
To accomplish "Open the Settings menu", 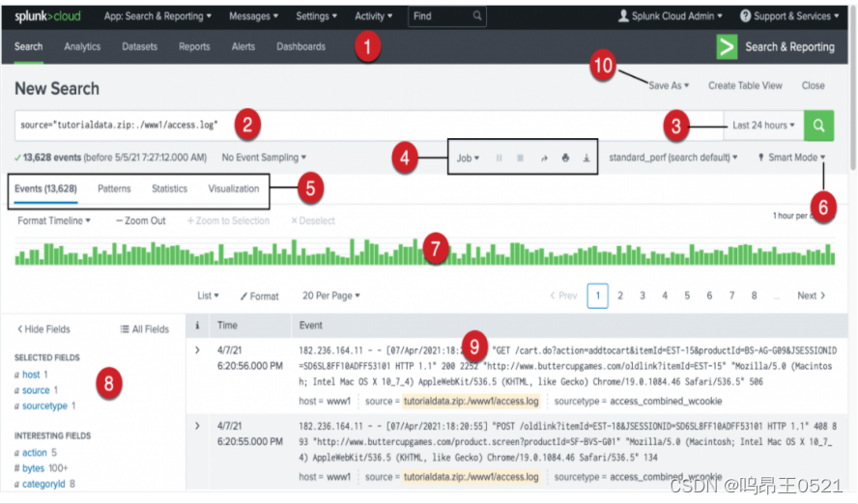I will [316, 16].
